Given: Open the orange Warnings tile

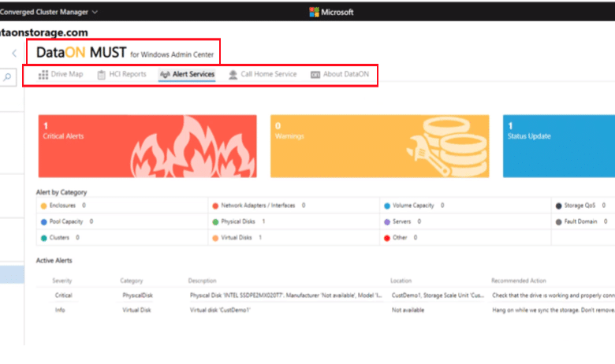Looking at the screenshot, I should click(380, 146).
